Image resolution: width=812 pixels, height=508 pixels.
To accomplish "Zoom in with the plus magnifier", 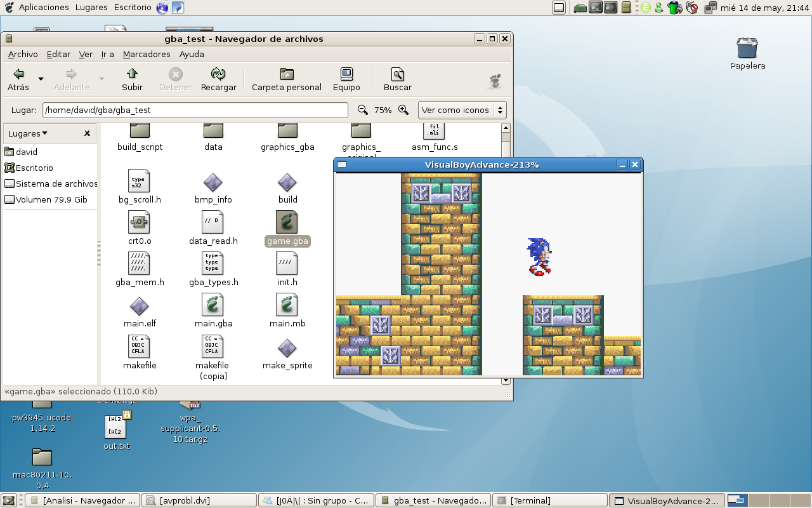I will coord(403,110).
